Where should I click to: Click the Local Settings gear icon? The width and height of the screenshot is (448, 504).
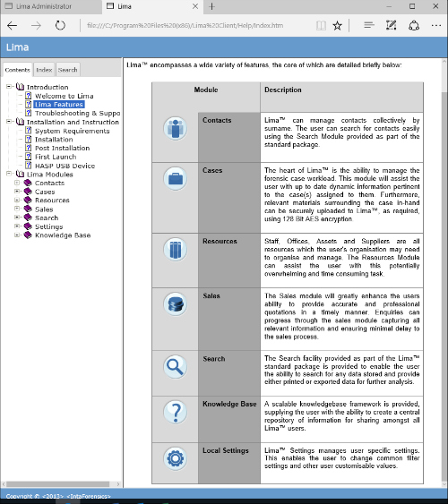(175, 458)
